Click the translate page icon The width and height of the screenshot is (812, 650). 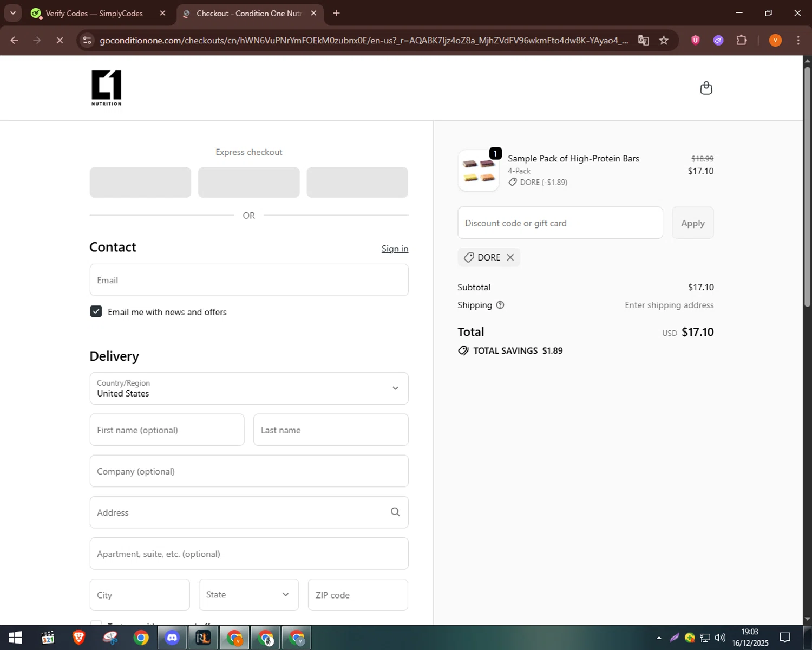(x=643, y=40)
